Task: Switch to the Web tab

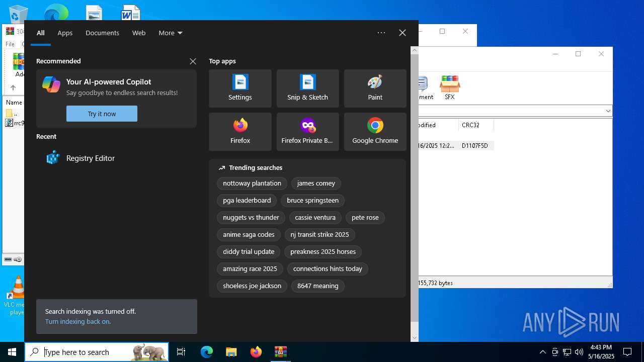Action: [139, 33]
